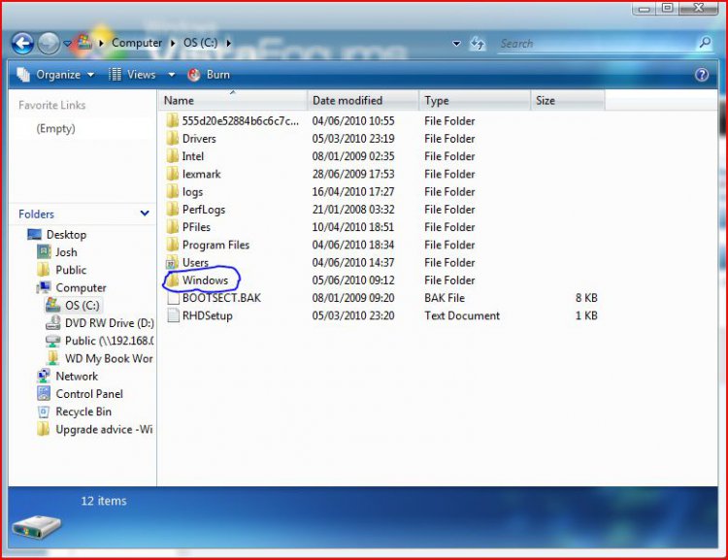
Task: Click the Folders pane header label
Action: [x=36, y=214]
